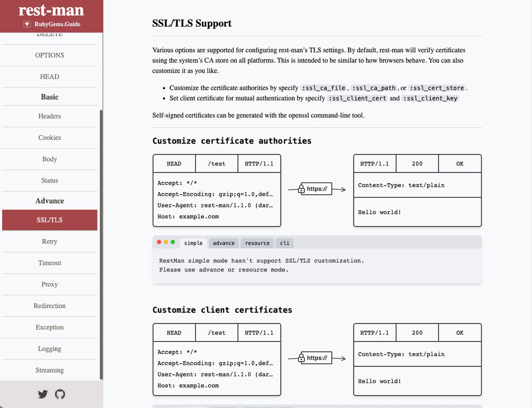The image size is (532, 408).
Task: Open the RubyGems.Guide link
Action: tap(57, 24)
